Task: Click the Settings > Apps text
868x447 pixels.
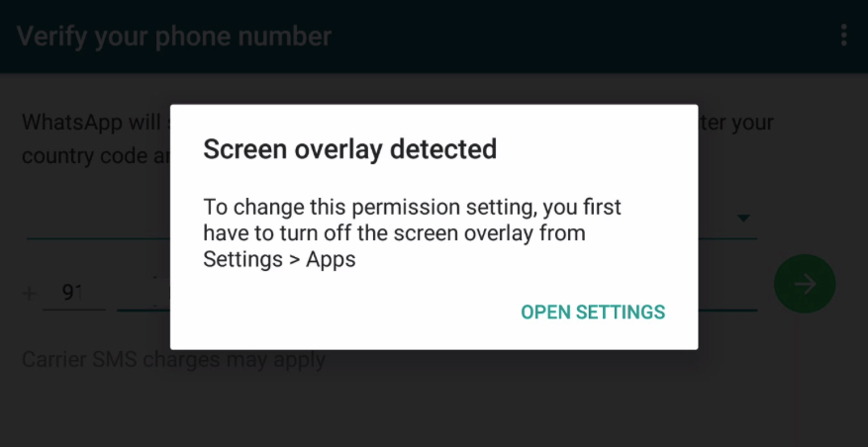Action: tap(279, 259)
